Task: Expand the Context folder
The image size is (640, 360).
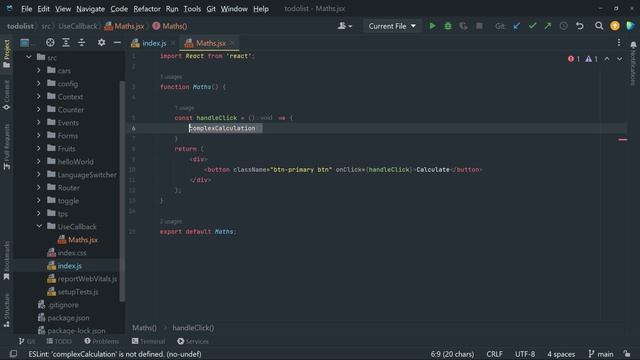Action: pyautogui.click(x=38, y=96)
